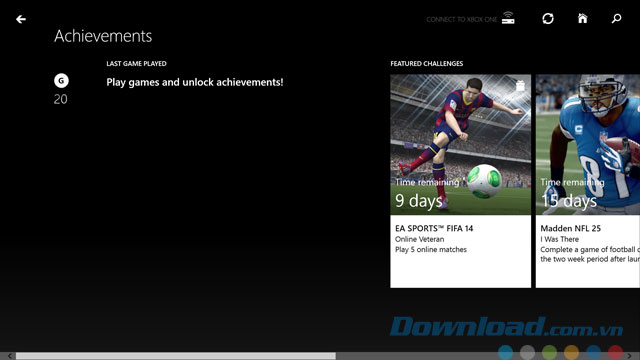Go to the Home screen
This screenshot has width=640, height=360.
pyautogui.click(x=582, y=18)
